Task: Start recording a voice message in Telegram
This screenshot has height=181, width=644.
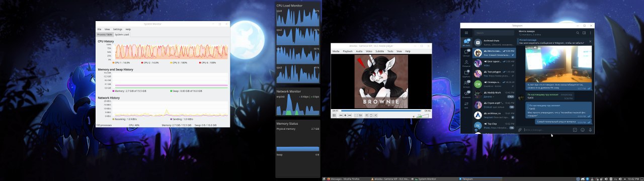Action: click(590, 130)
